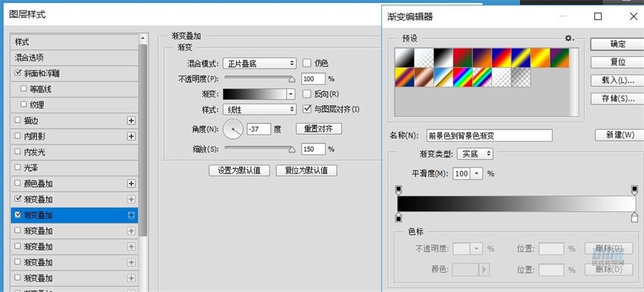Select the rainbow spectrum gradient preset
The width and height of the screenshot is (644, 292).
463,77
